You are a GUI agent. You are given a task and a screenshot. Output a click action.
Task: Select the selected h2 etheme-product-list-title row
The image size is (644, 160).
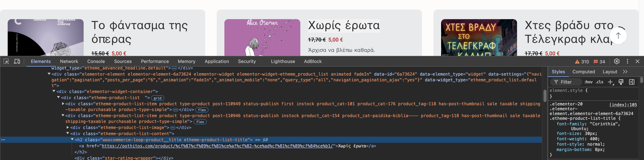271,140
